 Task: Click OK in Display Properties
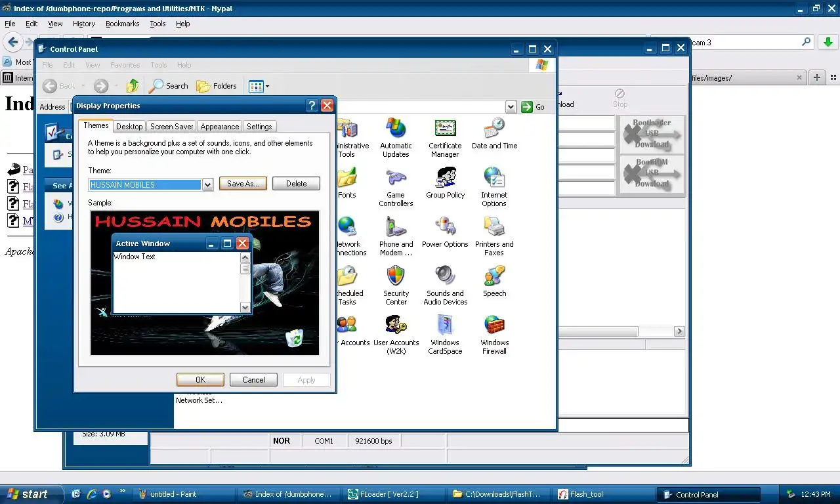200,379
